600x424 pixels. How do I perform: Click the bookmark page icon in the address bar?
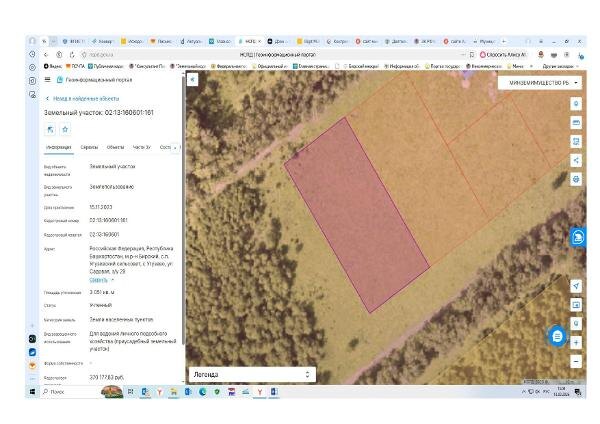[472, 55]
